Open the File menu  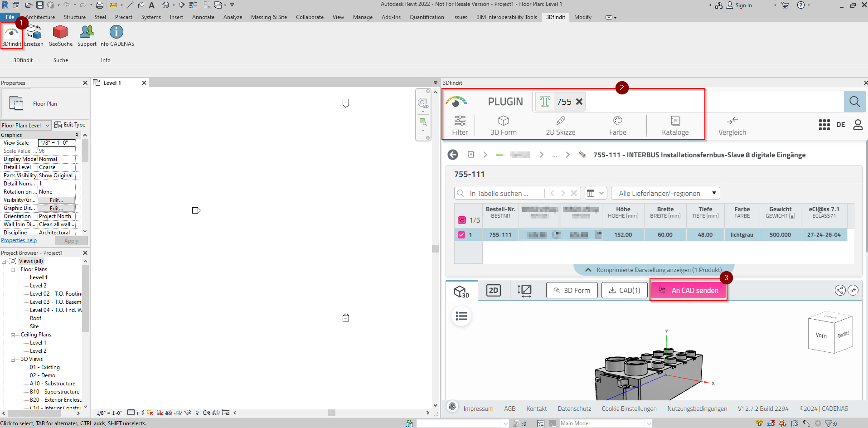click(10, 17)
